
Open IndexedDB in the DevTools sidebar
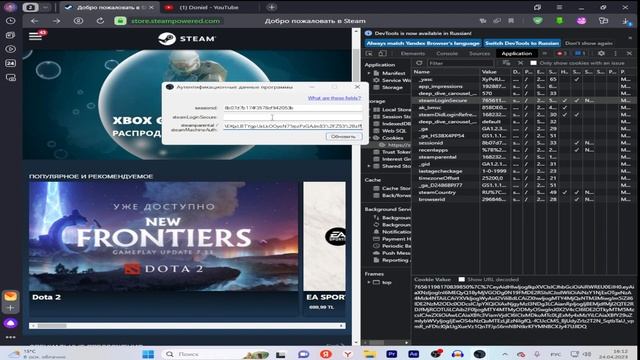coord(392,124)
